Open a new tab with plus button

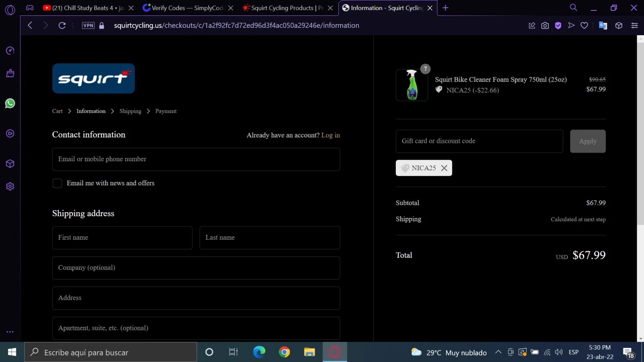coord(445,8)
